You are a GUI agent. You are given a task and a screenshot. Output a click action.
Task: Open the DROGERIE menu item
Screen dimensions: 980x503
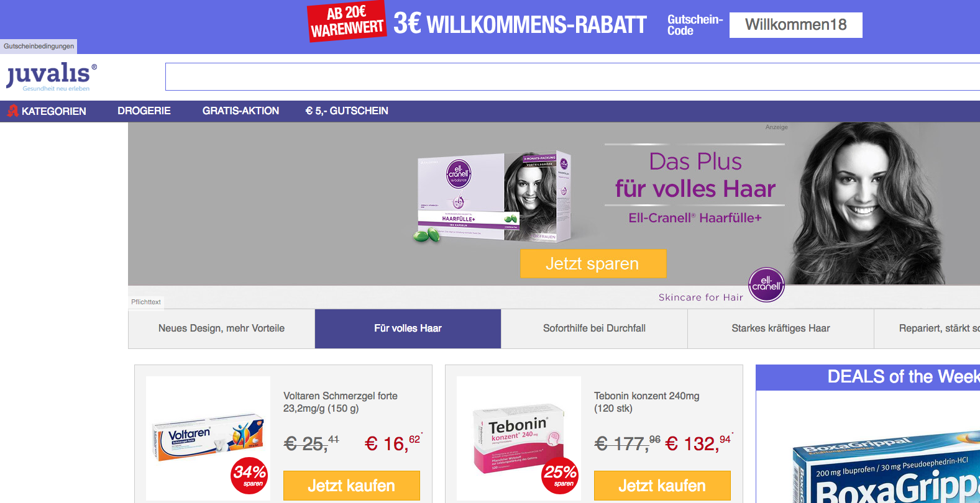click(144, 111)
